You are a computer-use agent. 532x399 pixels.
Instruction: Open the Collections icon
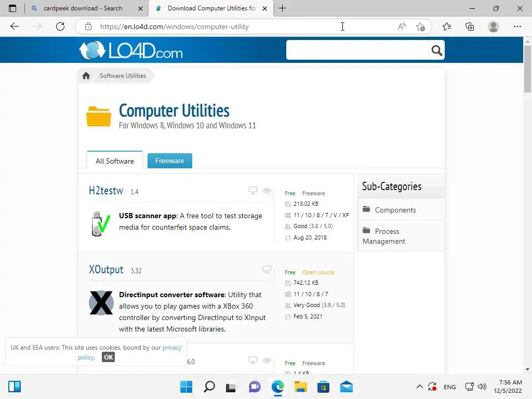pyautogui.click(x=470, y=26)
